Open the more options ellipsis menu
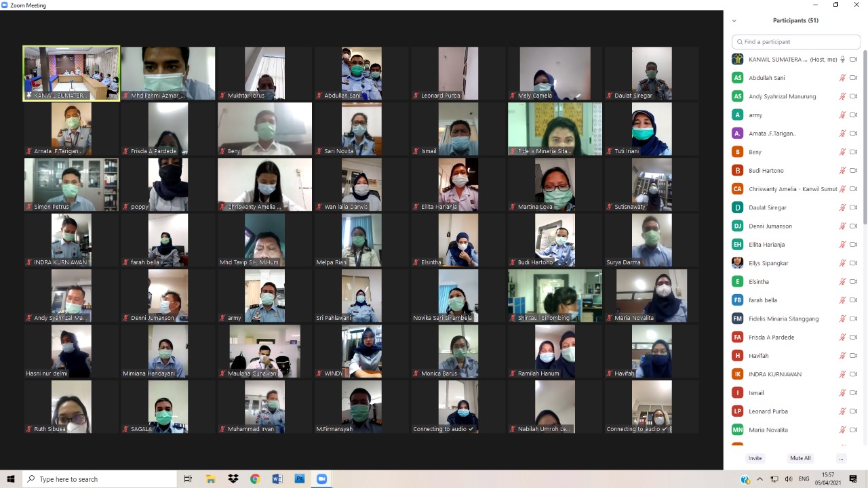 [x=841, y=458]
